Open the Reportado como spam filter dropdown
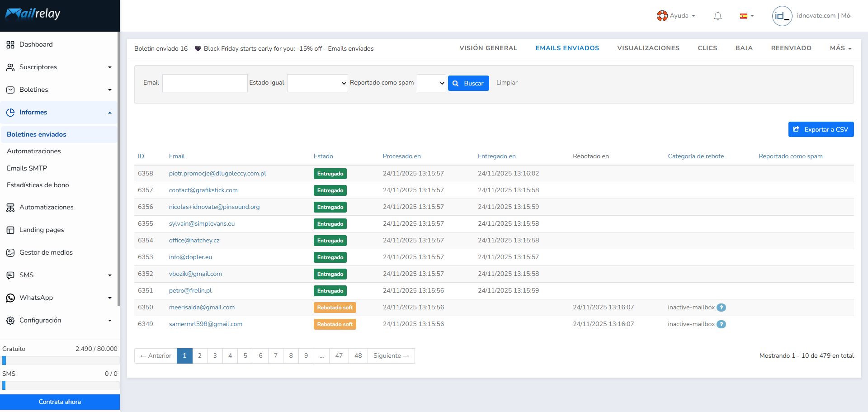 click(x=431, y=83)
